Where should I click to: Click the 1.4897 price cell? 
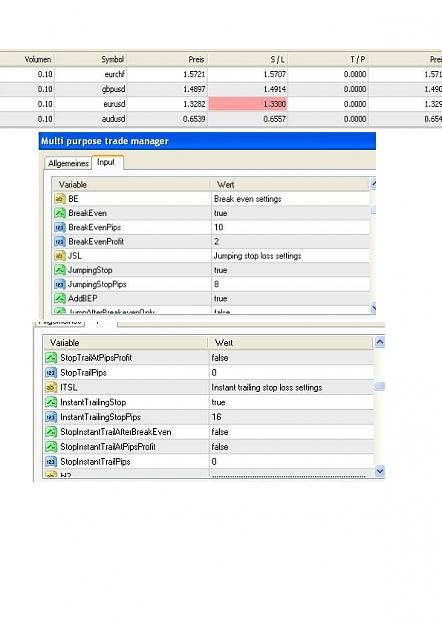pyautogui.click(x=194, y=89)
